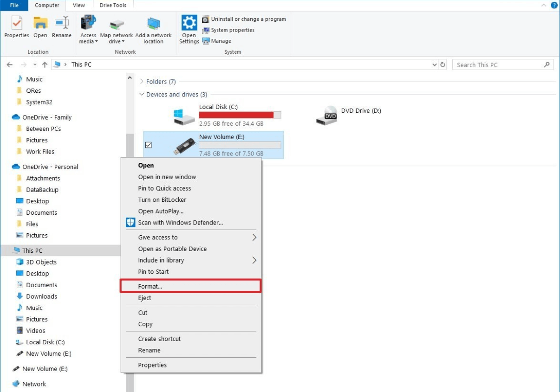Untick the New Volume drive checkbox
This screenshot has height=392, width=560.
[x=148, y=145]
